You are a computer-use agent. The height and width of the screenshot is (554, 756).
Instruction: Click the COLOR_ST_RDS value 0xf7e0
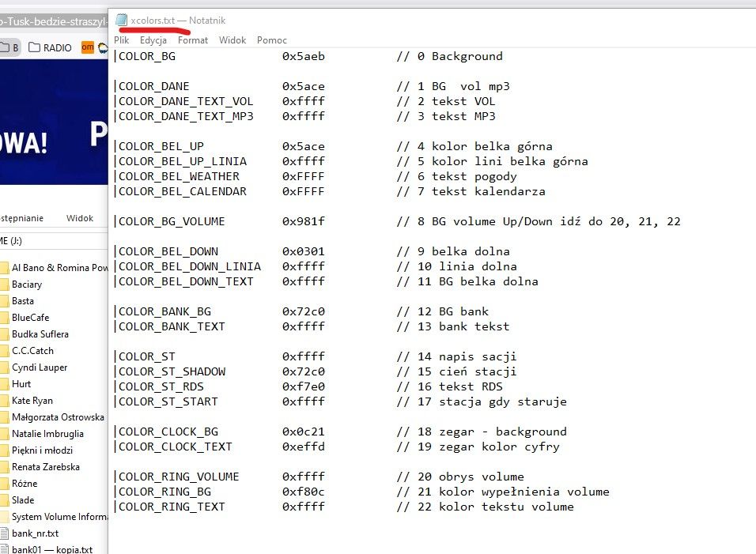pyautogui.click(x=303, y=386)
